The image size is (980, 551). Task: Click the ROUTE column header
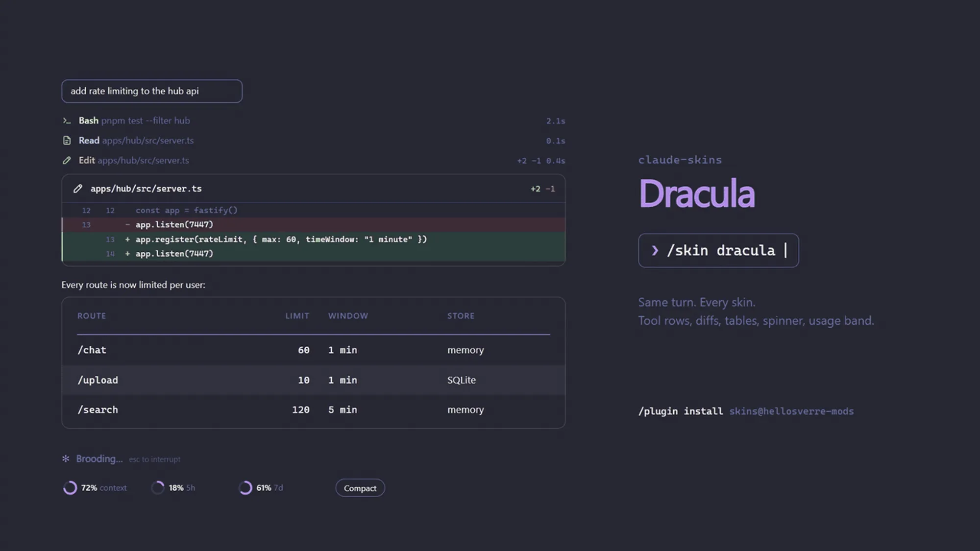click(x=92, y=316)
